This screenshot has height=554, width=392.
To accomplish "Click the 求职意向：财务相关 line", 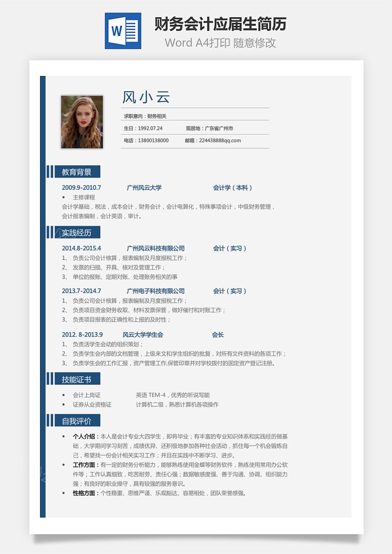I will 145,116.
